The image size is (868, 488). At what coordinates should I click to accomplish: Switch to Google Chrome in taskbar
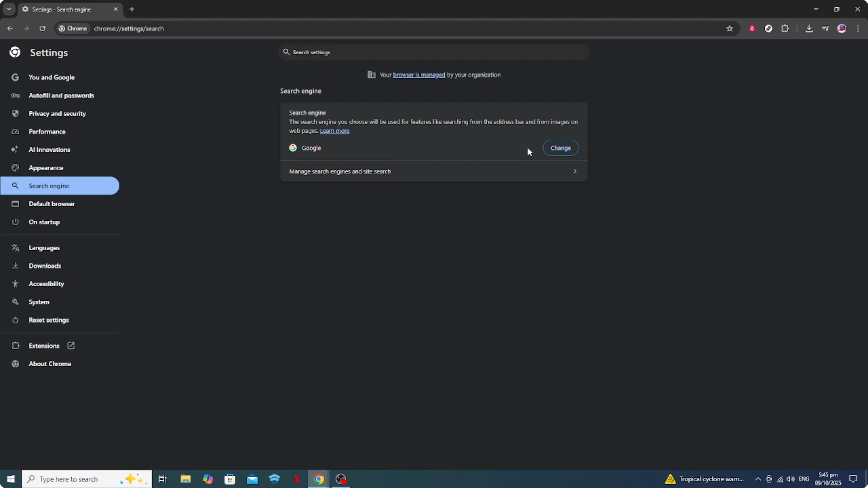click(x=318, y=479)
